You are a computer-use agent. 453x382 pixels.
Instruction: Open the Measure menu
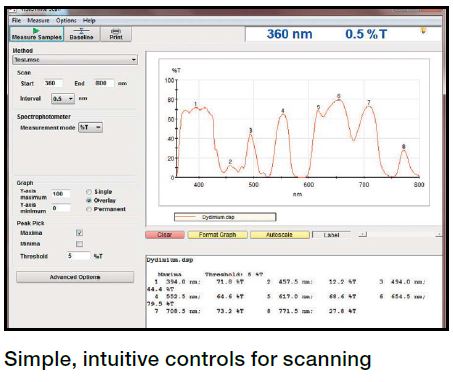[38, 20]
